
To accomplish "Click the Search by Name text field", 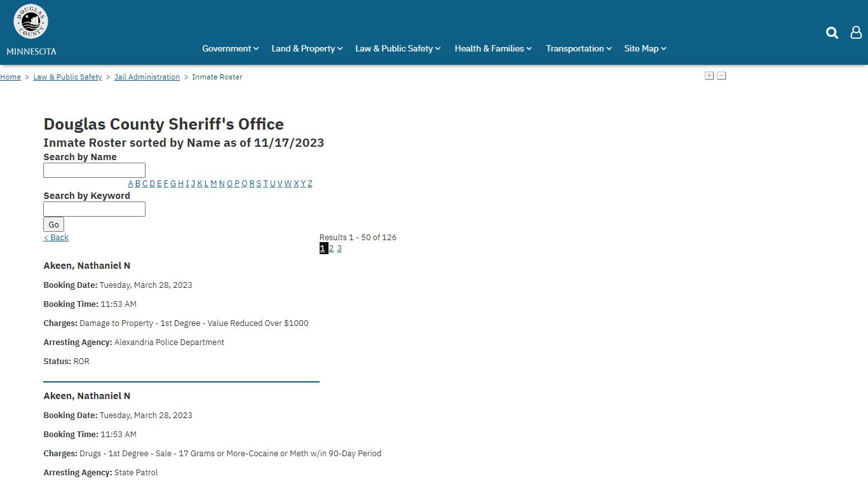I will (94, 170).
